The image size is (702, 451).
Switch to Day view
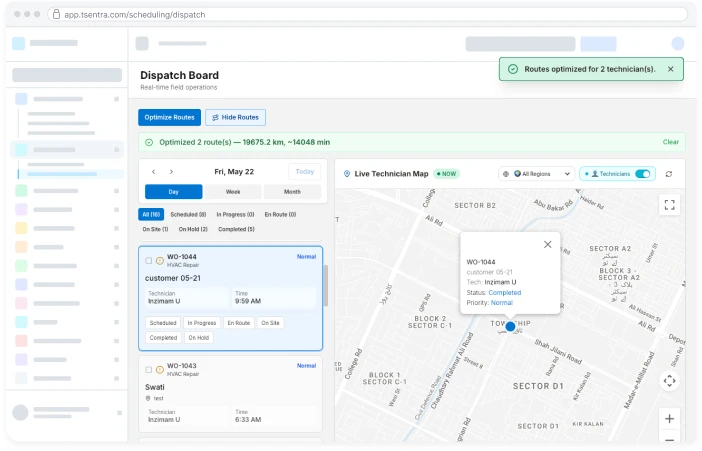coord(174,192)
